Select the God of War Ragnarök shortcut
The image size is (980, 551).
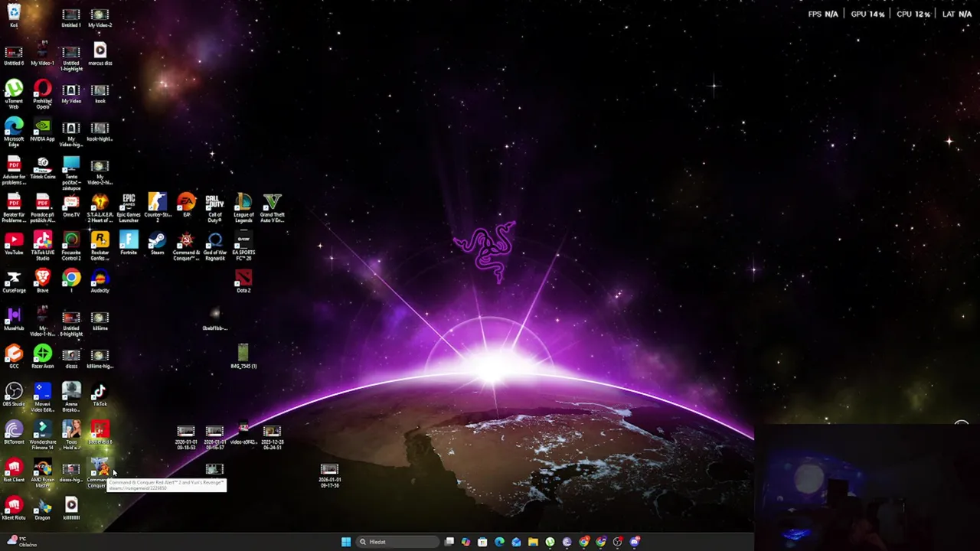[x=214, y=246]
